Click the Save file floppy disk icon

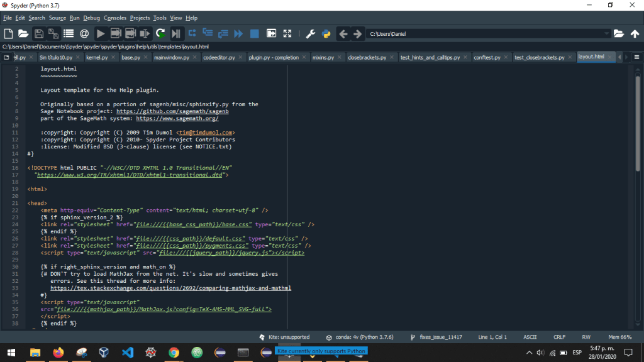pos(39,33)
